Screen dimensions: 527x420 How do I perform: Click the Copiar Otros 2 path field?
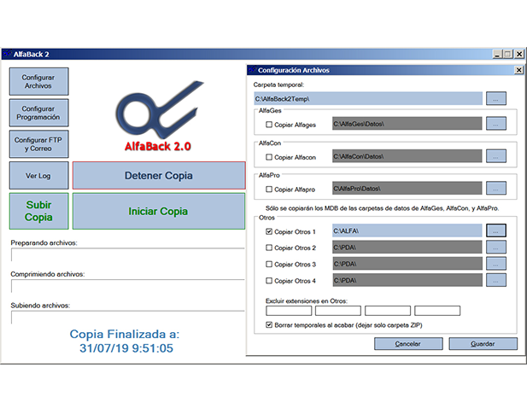click(407, 248)
